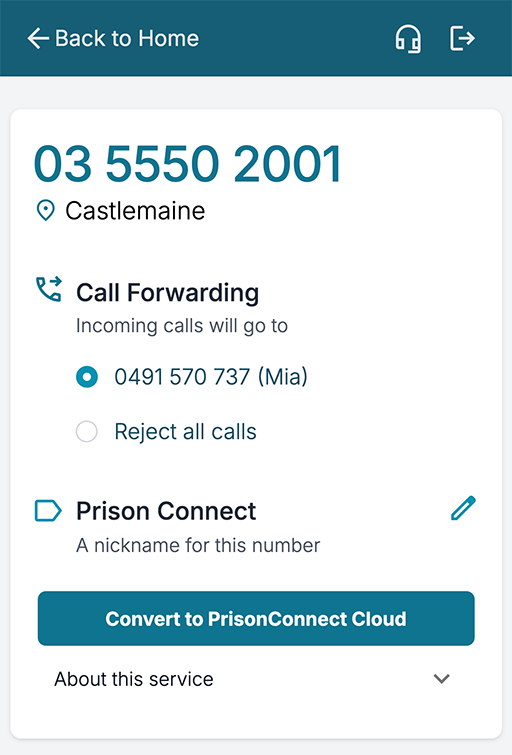Click the Castlemaine location text
Screen dimensions: 512x755
tap(135, 211)
